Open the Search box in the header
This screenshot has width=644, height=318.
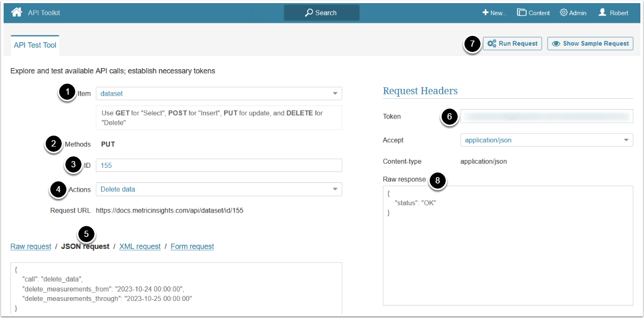[x=321, y=12]
